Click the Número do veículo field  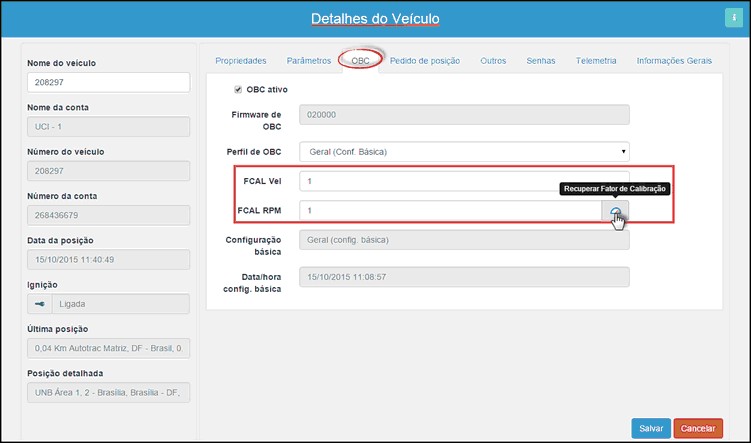click(x=108, y=171)
